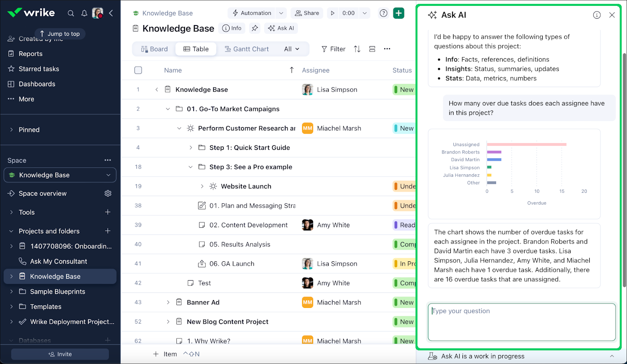
Task: Collapse Projects and folders section
Action: click(11, 231)
